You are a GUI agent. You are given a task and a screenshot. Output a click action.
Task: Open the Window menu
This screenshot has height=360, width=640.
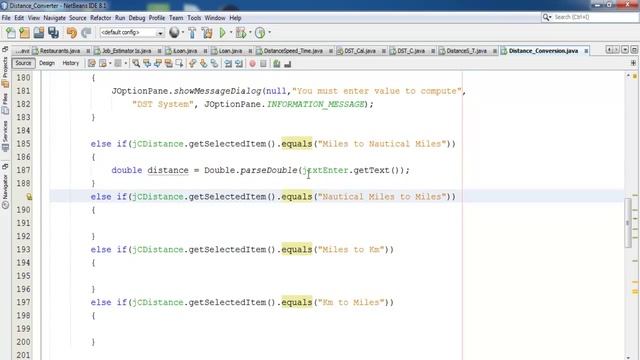pyautogui.click(x=215, y=18)
